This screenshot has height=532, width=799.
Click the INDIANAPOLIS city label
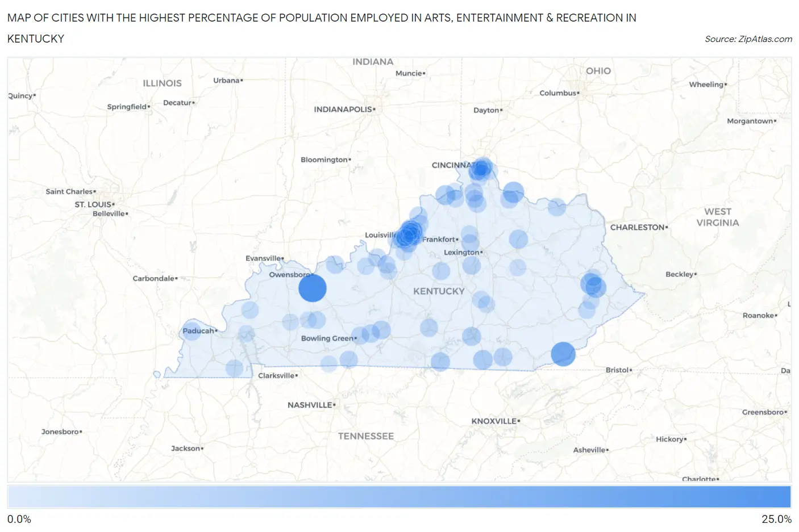click(343, 110)
